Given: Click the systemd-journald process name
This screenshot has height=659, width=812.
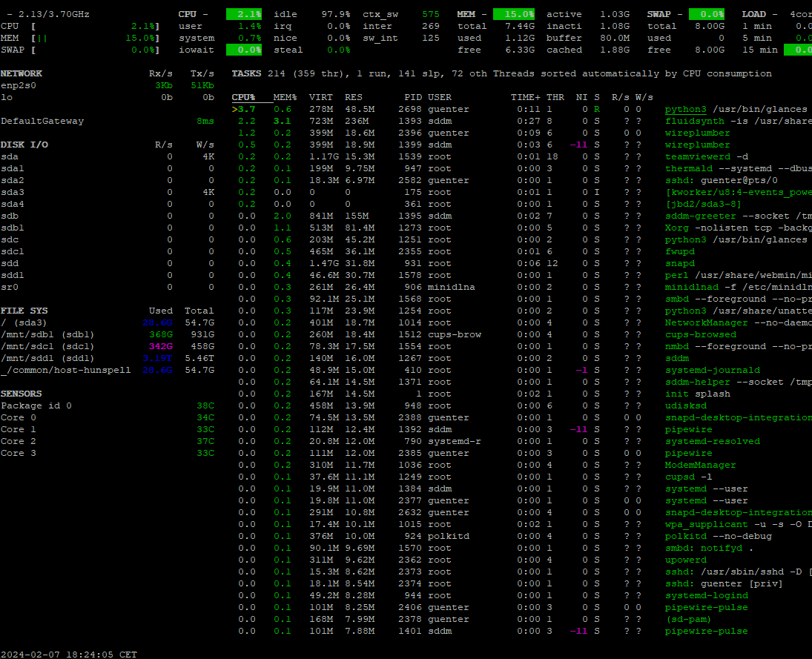Looking at the screenshot, I should pos(713,370).
